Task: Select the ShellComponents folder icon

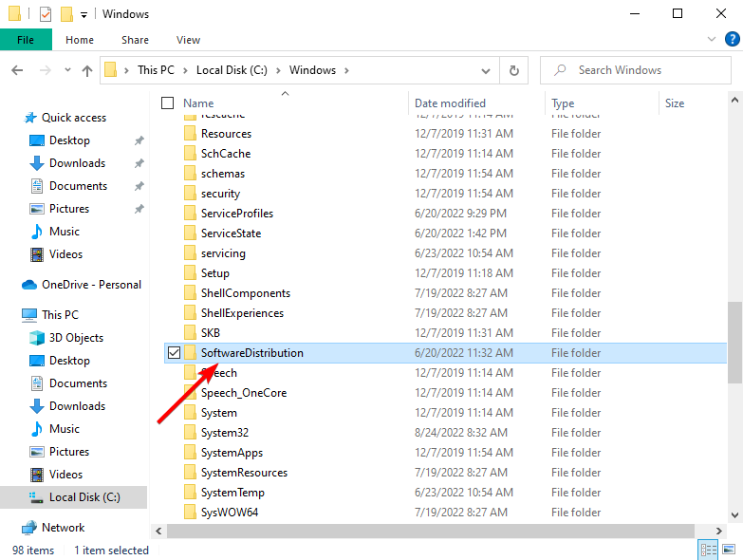Action: (190, 292)
